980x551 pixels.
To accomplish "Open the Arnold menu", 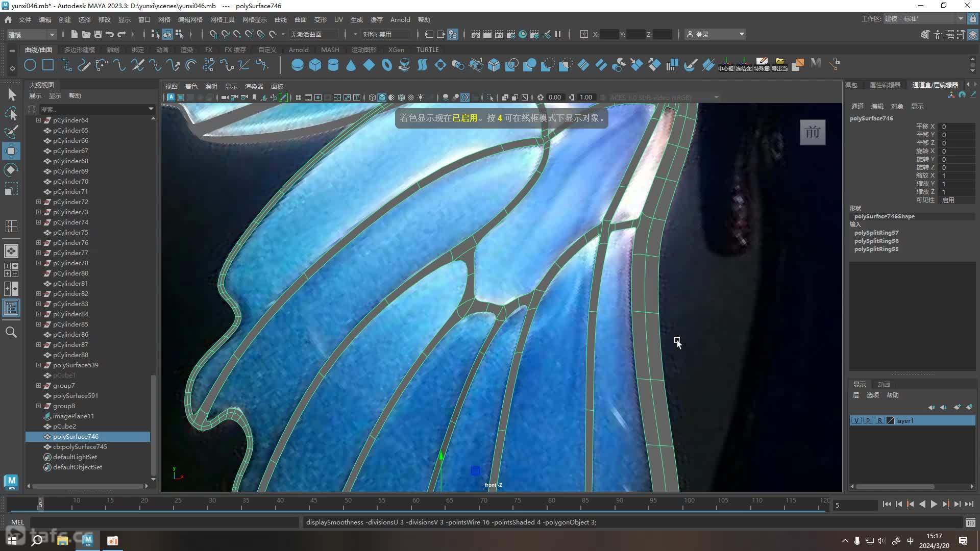I will coord(400,20).
